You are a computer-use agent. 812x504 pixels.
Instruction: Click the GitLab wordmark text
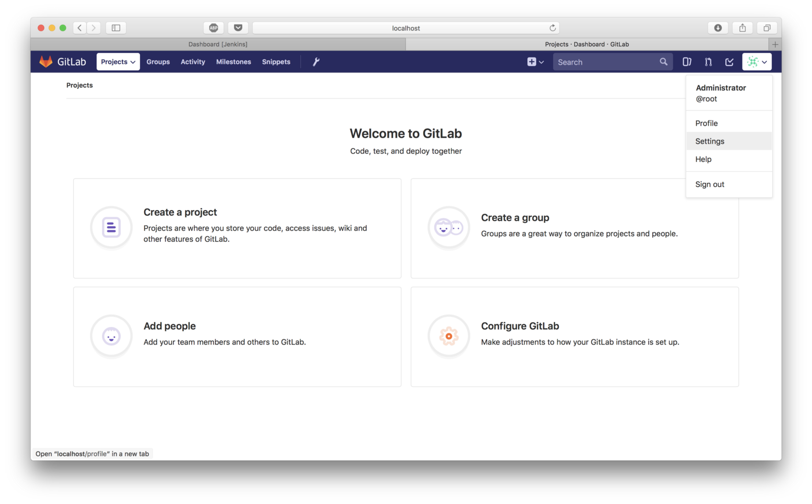[x=72, y=62]
